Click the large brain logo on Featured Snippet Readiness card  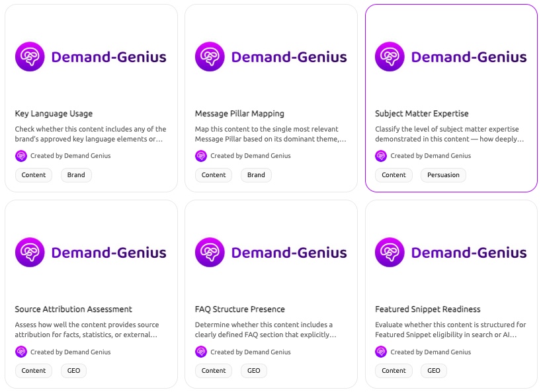coord(390,253)
